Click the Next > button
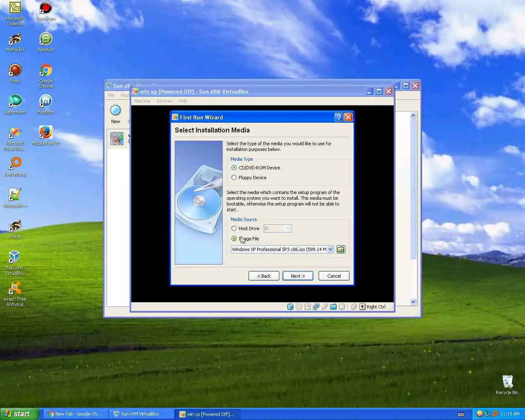Image resolution: width=525 pixels, height=420 pixels. tap(298, 276)
